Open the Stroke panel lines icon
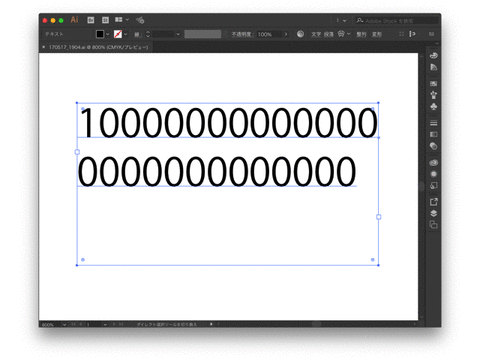The width and height of the screenshot is (480, 360). pyautogui.click(x=433, y=123)
